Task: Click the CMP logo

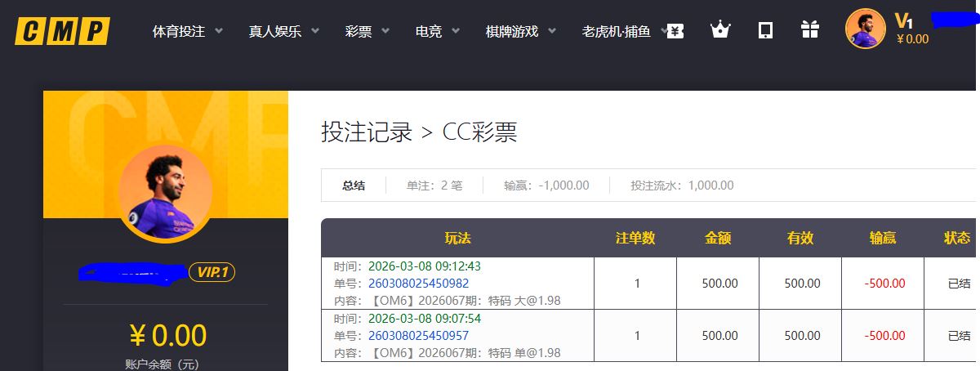Action: click(62, 31)
